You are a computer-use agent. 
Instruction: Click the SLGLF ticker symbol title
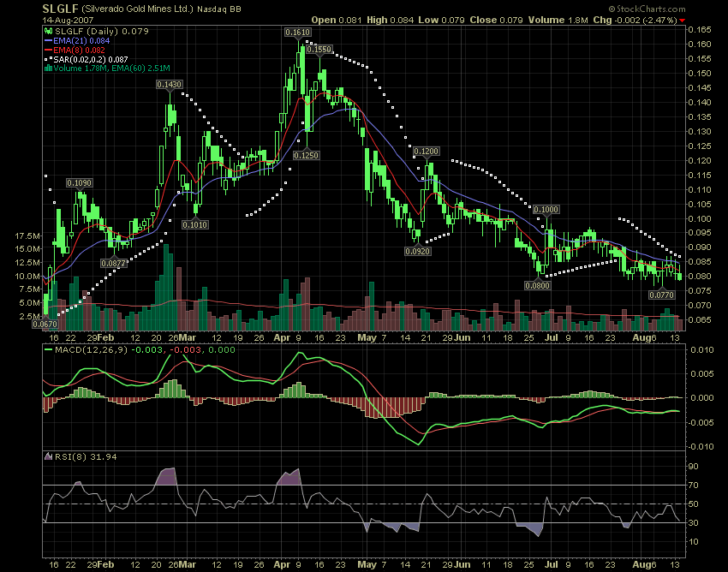pos(60,9)
